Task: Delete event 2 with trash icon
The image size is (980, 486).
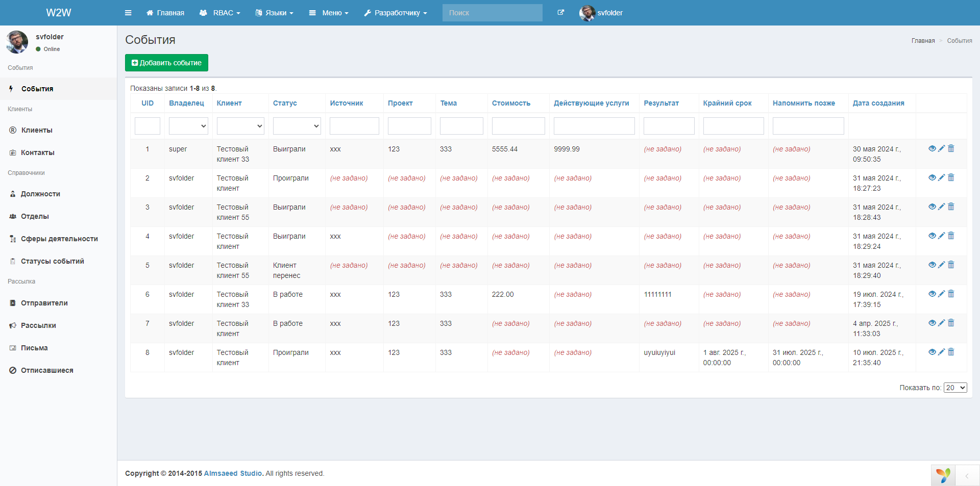Action: (951, 177)
